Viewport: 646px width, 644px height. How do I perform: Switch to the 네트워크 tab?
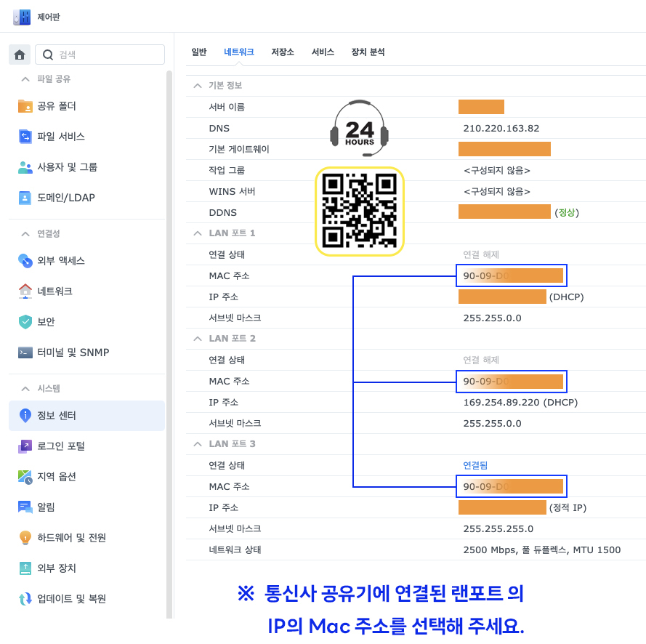pos(239,52)
